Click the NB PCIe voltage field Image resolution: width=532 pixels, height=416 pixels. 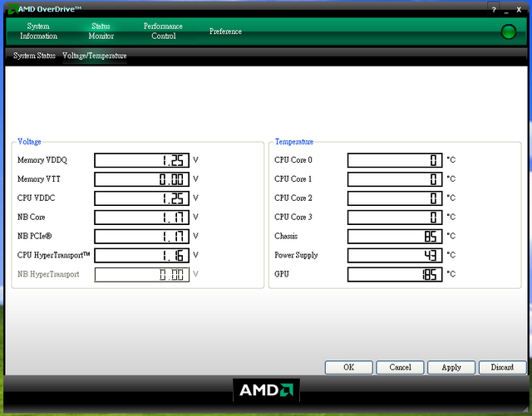142,237
